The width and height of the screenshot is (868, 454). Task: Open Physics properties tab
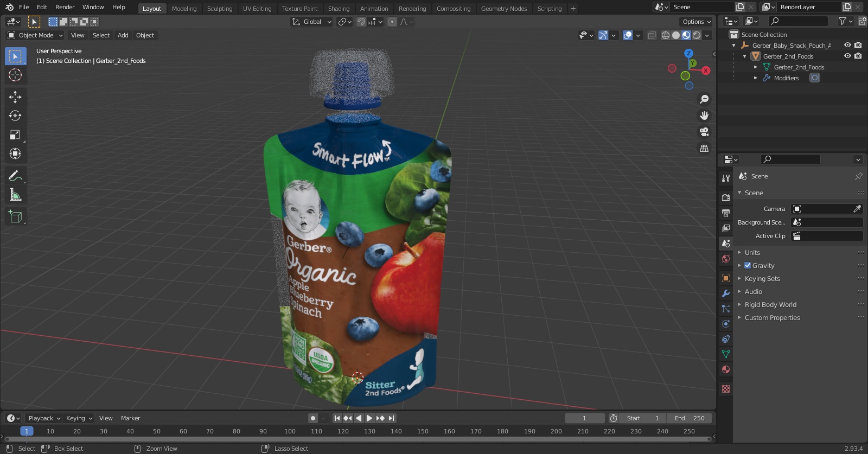(726, 324)
